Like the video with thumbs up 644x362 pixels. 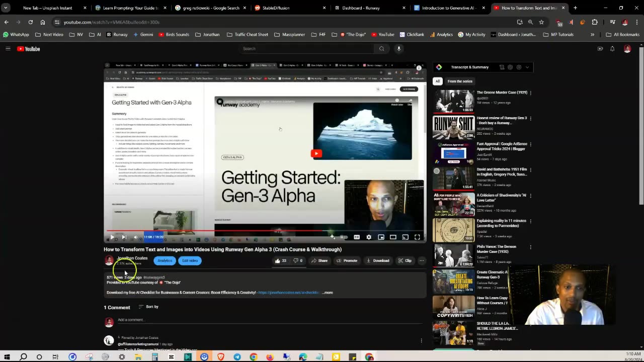click(281, 260)
